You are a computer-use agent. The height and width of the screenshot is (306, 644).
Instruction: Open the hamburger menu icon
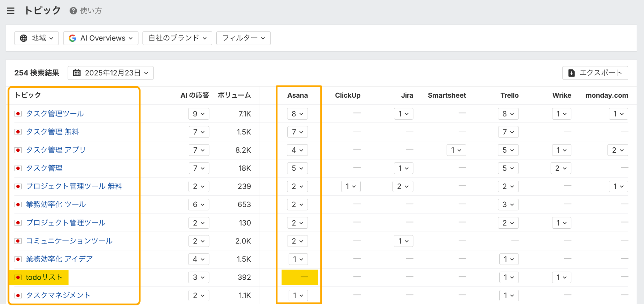click(x=11, y=11)
